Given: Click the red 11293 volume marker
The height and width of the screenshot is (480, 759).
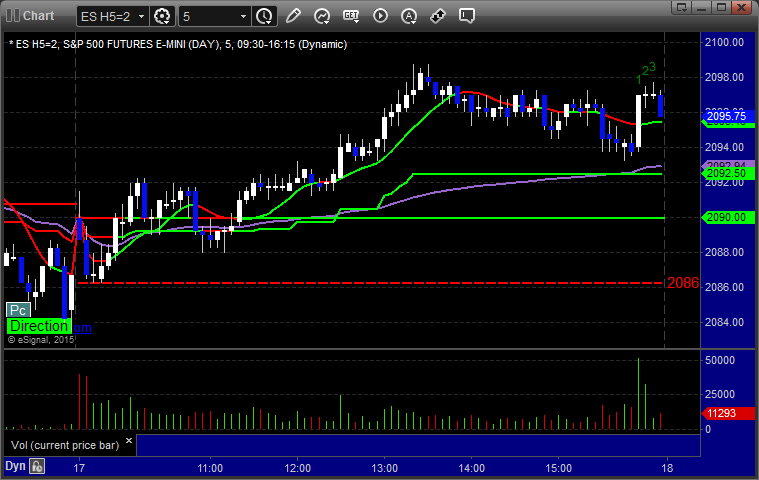Looking at the screenshot, I should point(727,413).
